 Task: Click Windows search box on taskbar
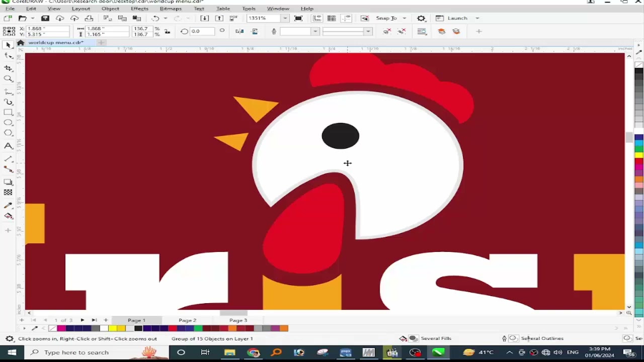coord(96,352)
